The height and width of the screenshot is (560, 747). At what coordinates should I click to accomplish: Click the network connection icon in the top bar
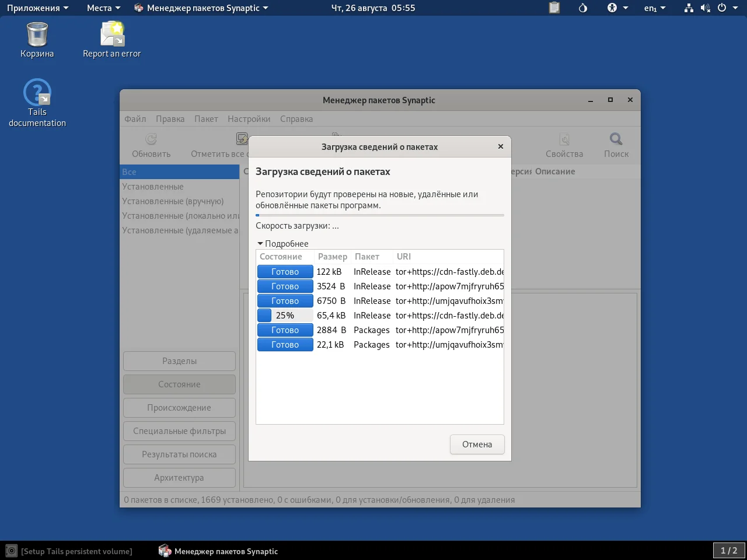[689, 8]
